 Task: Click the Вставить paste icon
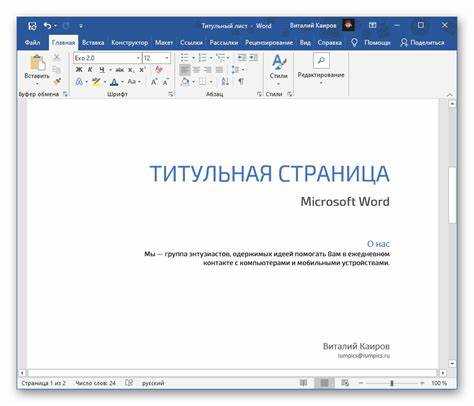click(37, 63)
